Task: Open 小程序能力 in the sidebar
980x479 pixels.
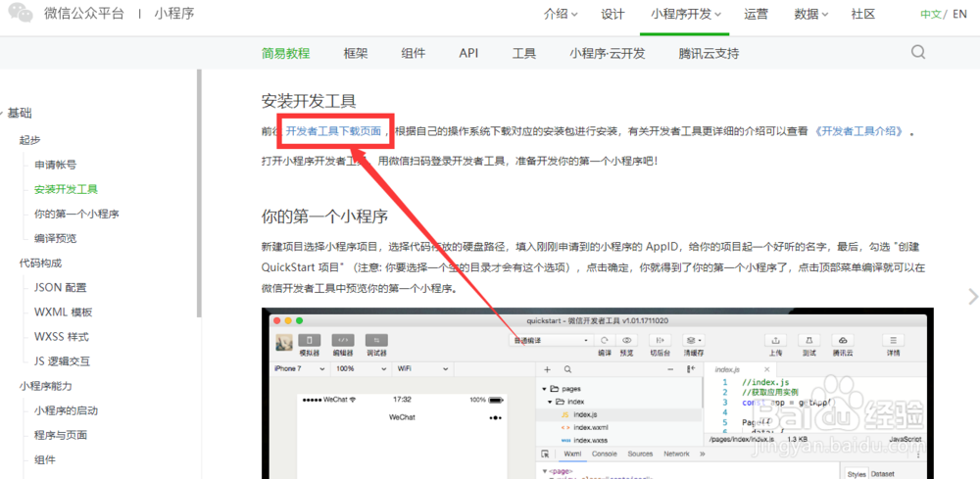Action: tap(45, 386)
